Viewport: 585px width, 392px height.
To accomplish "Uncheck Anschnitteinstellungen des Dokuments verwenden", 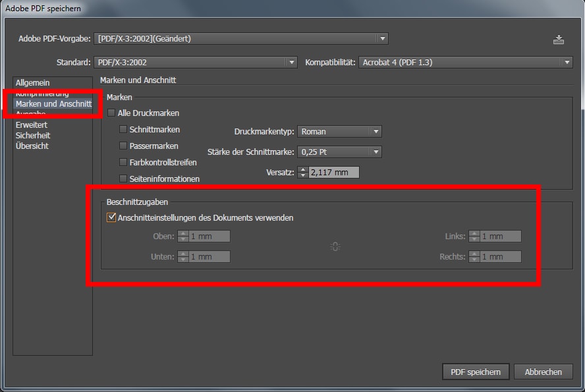I will click(111, 217).
